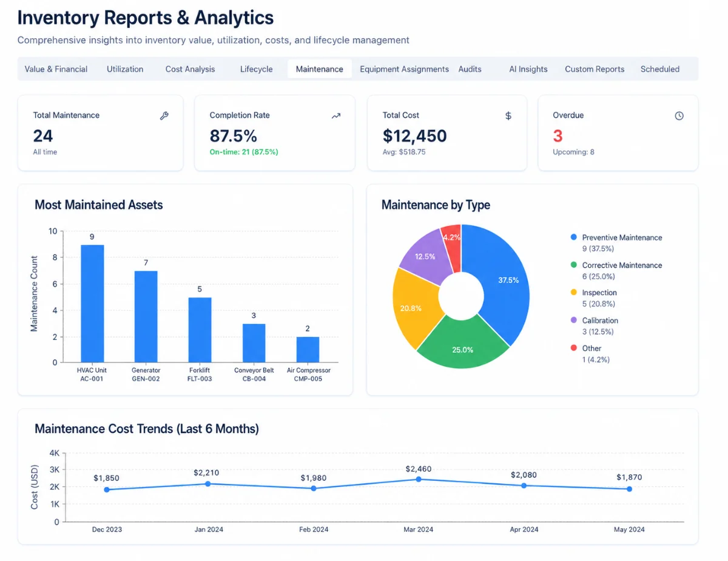Click the Calibration legend label
This screenshot has height=561, width=728.
(x=600, y=321)
